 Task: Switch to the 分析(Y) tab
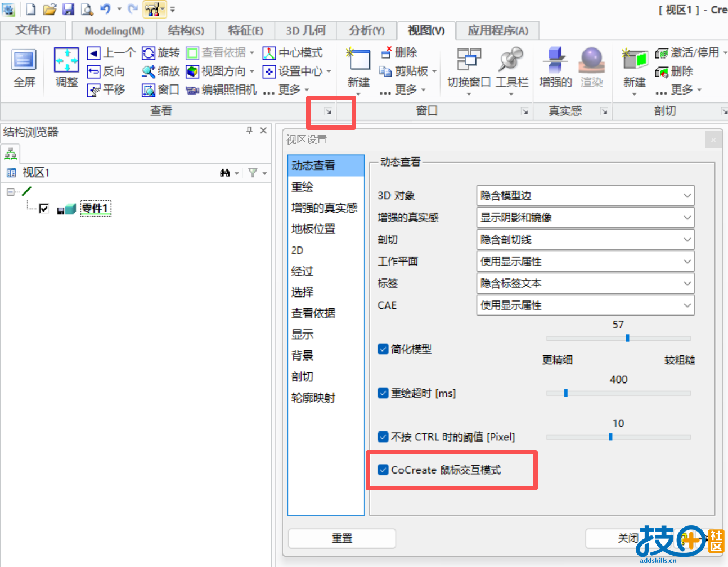pyautogui.click(x=366, y=31)
